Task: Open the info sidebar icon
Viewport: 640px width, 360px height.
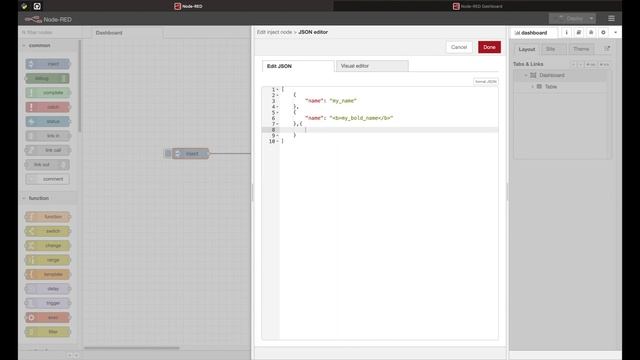Action: (x=566, y=33)
